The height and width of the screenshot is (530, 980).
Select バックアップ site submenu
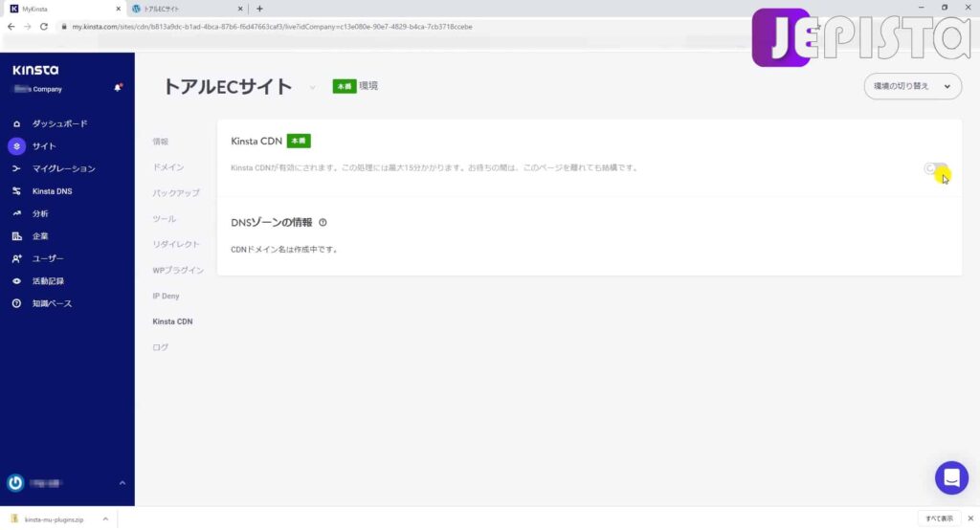tap(176, 193)
